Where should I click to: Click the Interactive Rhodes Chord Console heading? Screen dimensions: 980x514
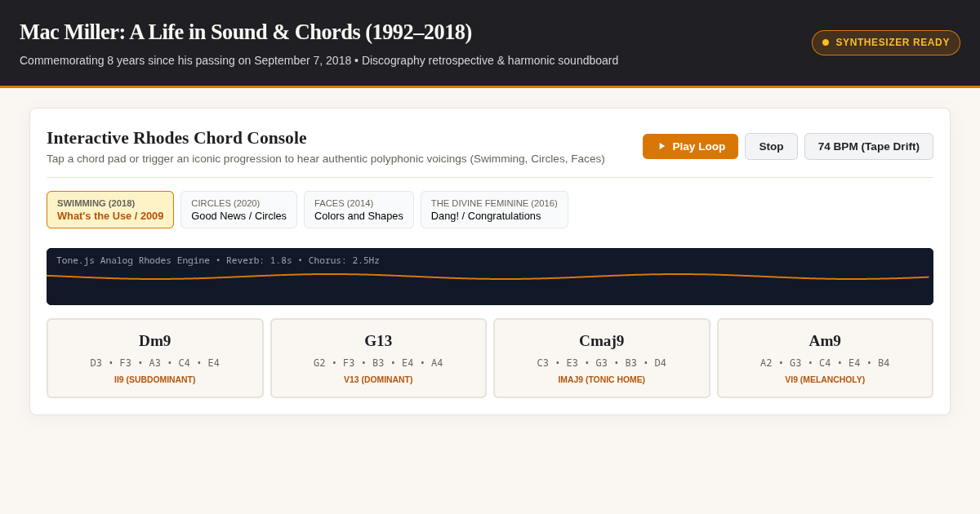click(176, 138)
